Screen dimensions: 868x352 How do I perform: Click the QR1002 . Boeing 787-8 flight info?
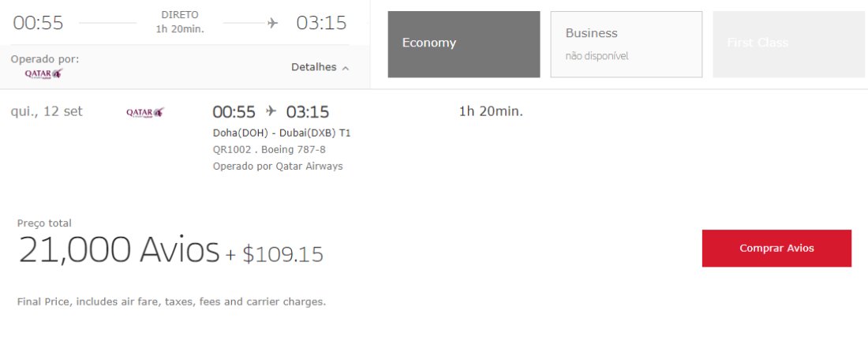(x=269, y=149)
